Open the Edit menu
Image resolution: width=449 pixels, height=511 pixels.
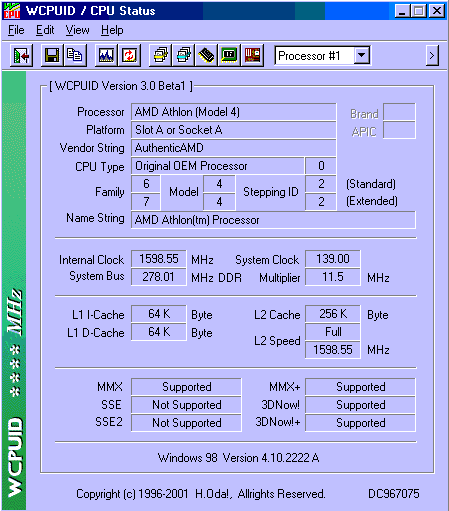pyautogui.click(x=45, y=30)
